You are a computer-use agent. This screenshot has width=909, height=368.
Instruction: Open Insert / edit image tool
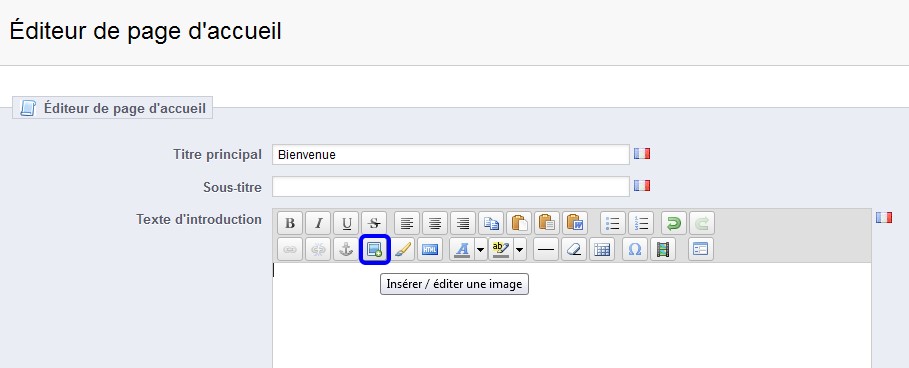374,250
